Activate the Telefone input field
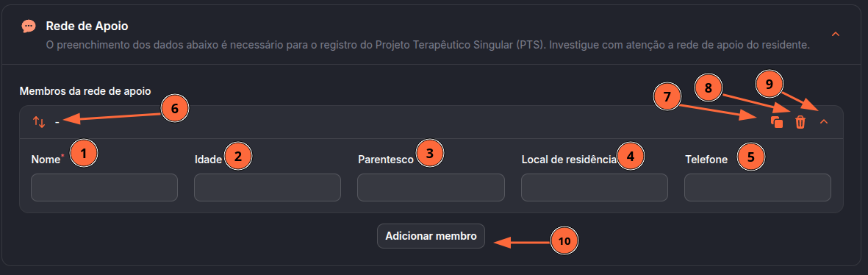Screen dimensions: 868x275 coord(758,187)
